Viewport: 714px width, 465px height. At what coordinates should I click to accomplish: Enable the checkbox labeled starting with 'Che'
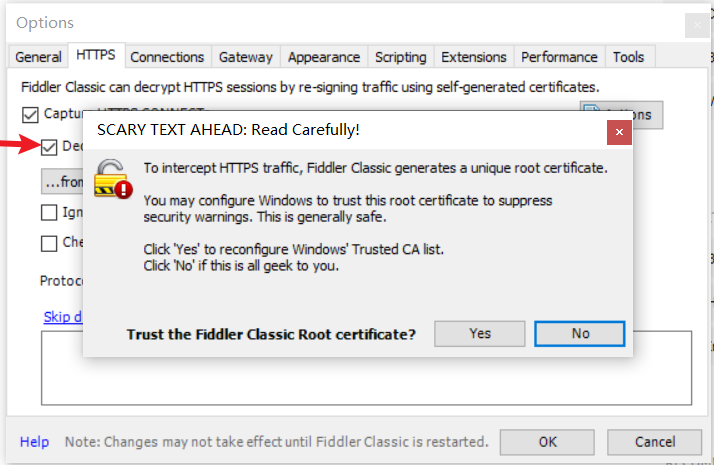click(x=49, y=243)
